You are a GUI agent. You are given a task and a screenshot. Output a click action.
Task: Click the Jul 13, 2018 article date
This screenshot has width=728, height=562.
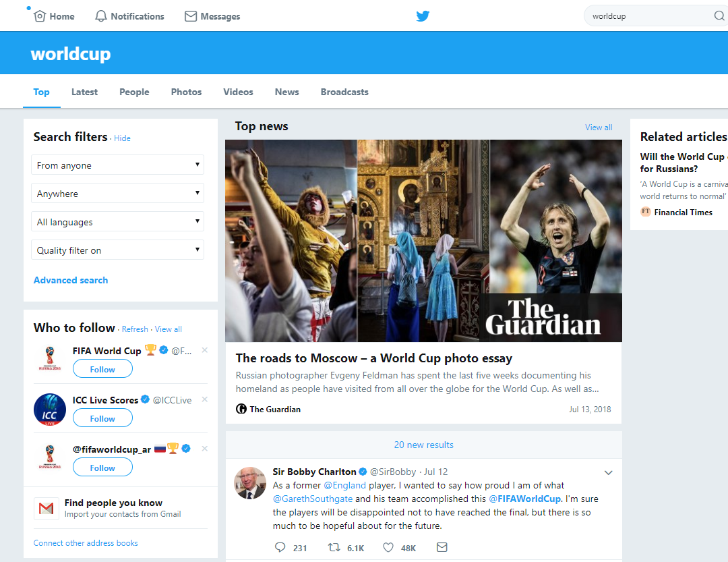point(590,409)
